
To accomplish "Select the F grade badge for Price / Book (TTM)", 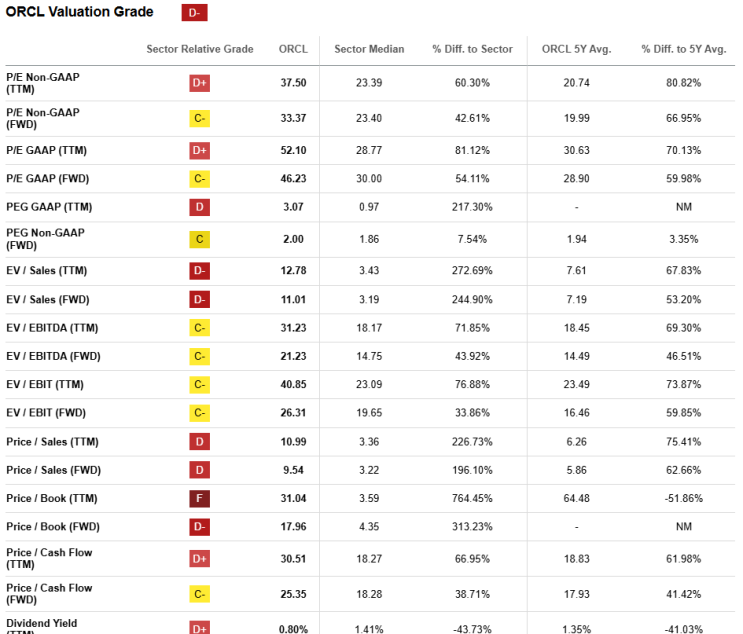I will (x=199, y=498).
